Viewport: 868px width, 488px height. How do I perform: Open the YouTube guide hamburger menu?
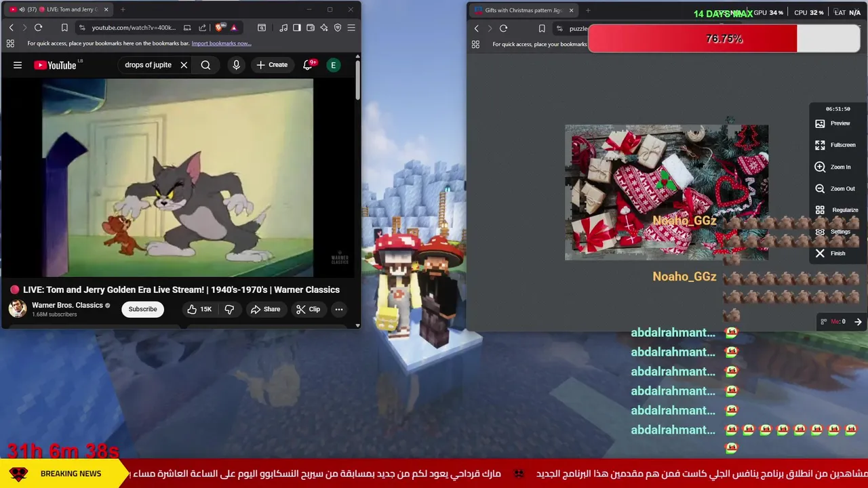pyautogui.click(x=18, y=65)
